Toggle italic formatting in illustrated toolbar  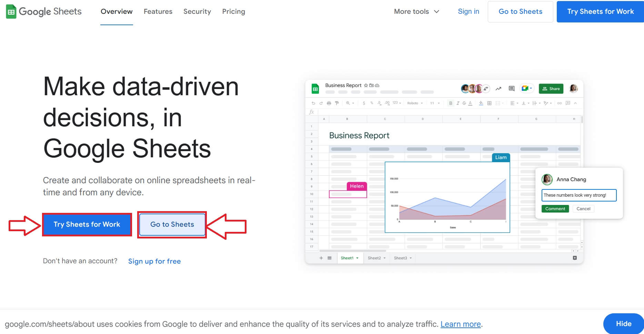(458, 103)
